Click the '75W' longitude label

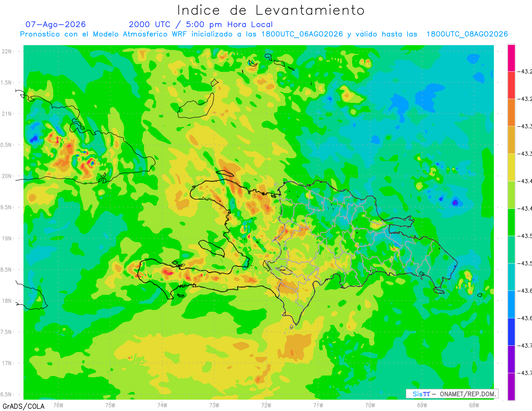click(110, 404)
